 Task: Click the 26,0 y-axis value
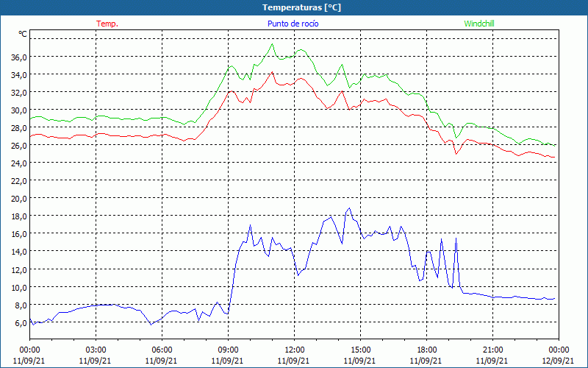point(19,145)
